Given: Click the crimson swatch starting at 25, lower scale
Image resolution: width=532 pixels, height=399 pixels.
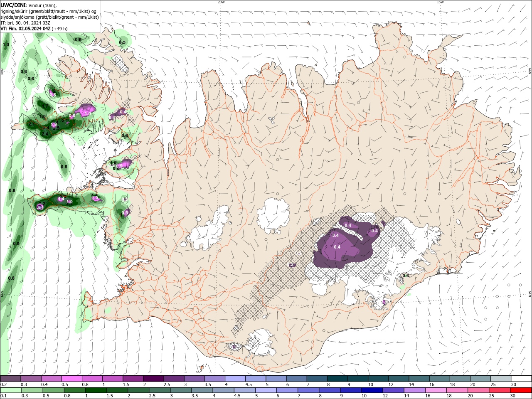Looking at the screenshot, I should 499,390.
